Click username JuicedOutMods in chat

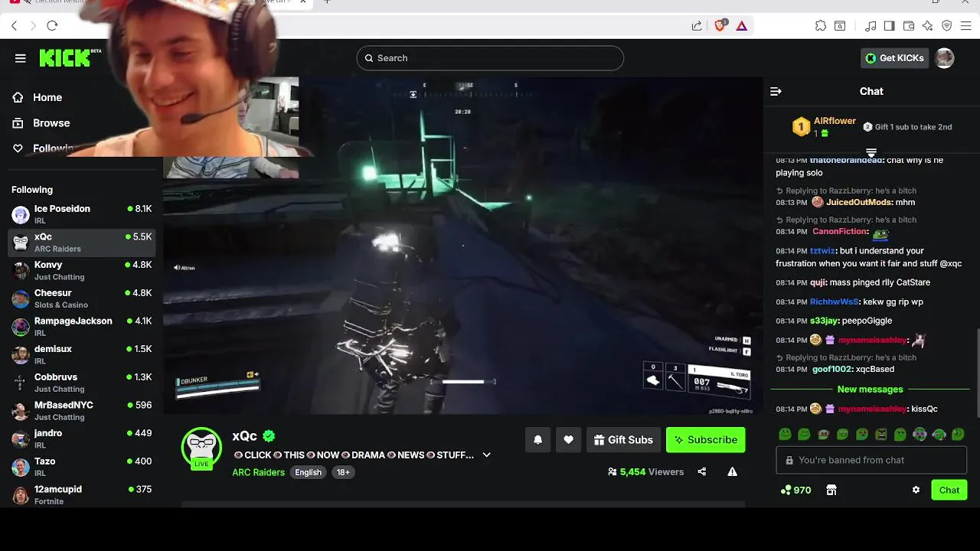coord(859,203)
